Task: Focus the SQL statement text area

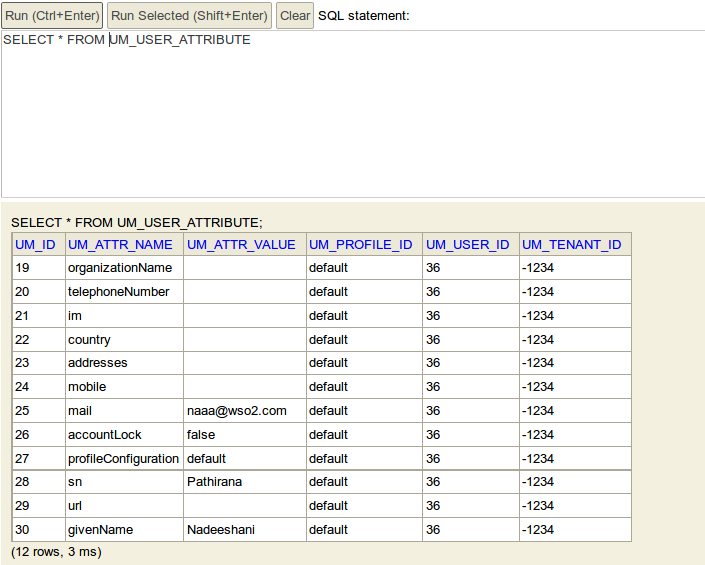Action: point(353,114)
